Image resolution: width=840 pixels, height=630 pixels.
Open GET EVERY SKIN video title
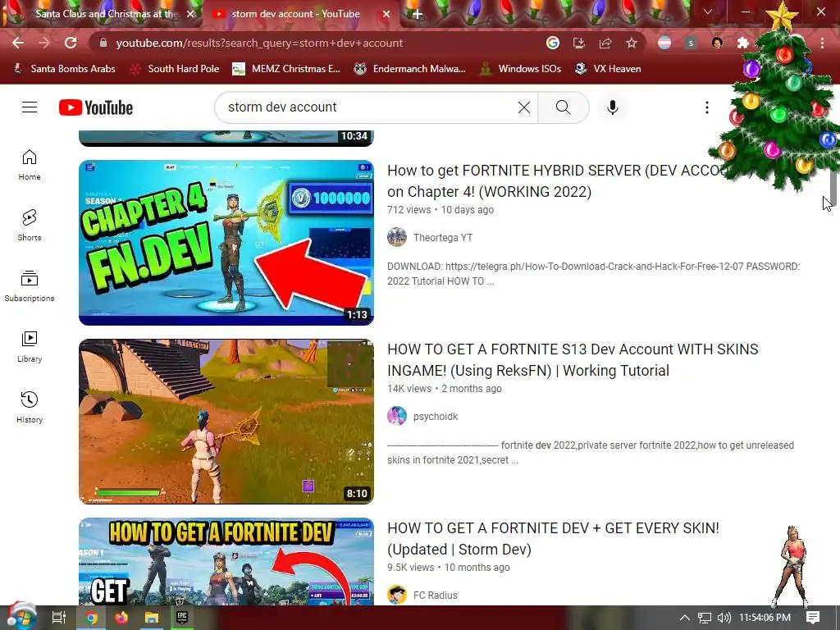point(554,538)
